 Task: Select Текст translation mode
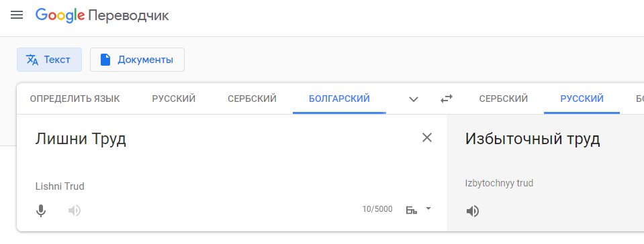pos(49,60)
